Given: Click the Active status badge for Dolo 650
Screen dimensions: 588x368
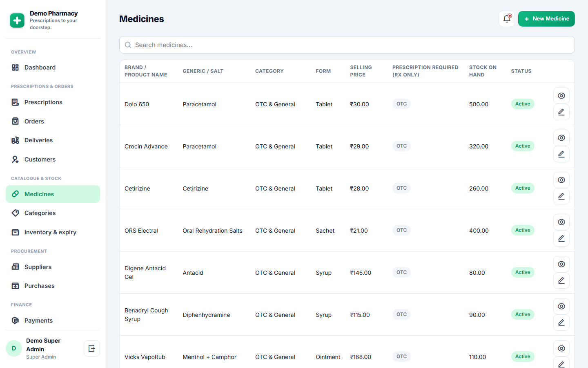Looking at the screenshot, I should [523, 104].
